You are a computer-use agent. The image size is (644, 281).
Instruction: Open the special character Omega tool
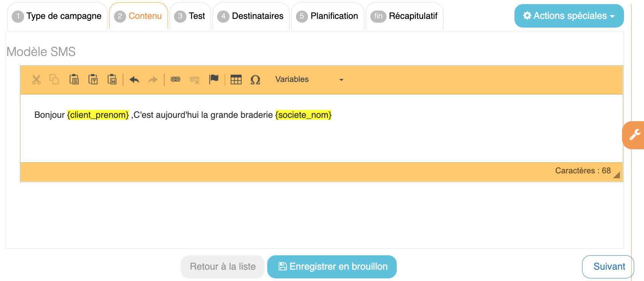255,79
